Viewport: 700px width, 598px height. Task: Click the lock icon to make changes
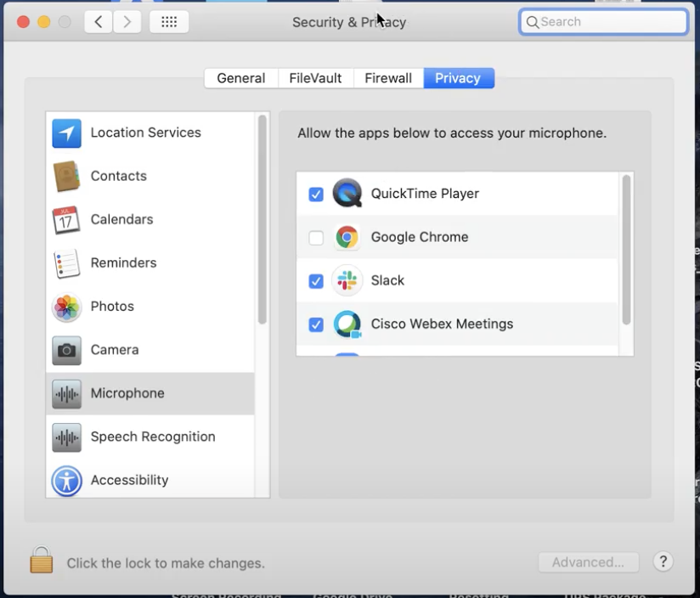click(x=41, y=560)
